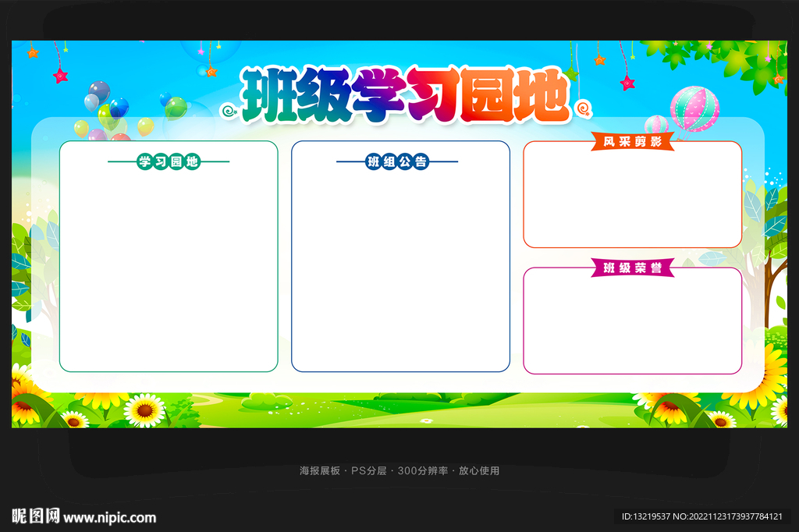Click the 学习园地 section heading
The image size is (799, 532).
point(169,161)
